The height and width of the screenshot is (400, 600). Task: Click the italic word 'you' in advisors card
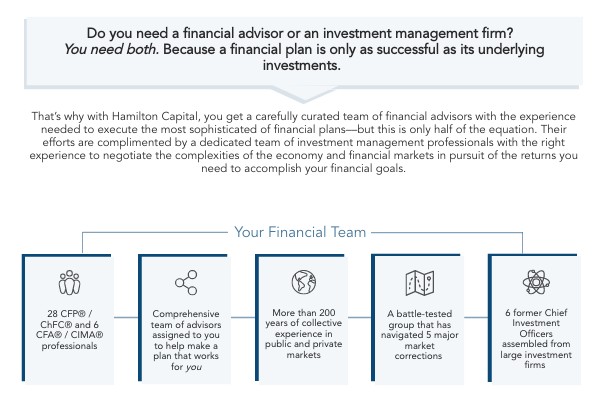coord(194,367)
